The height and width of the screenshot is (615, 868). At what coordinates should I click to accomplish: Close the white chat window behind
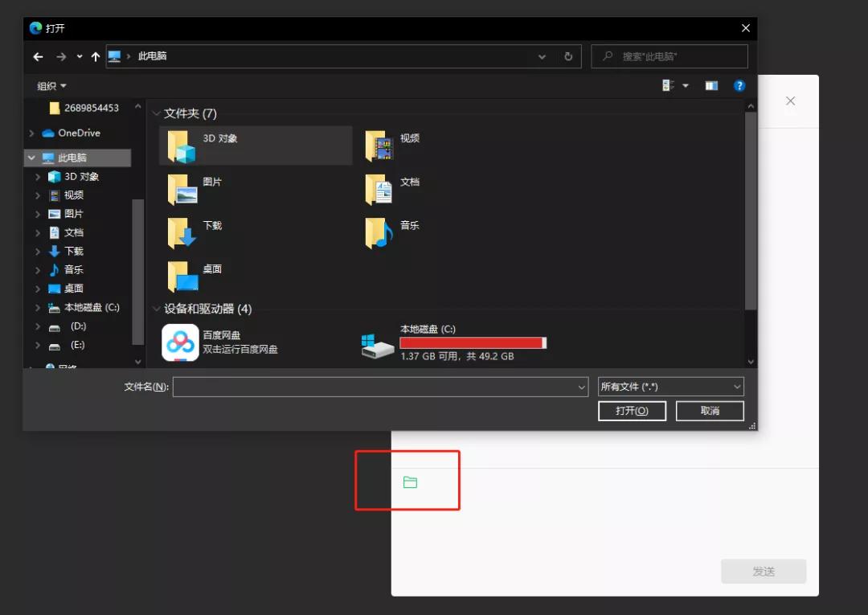pyautogui.click(x=791, y=100)
